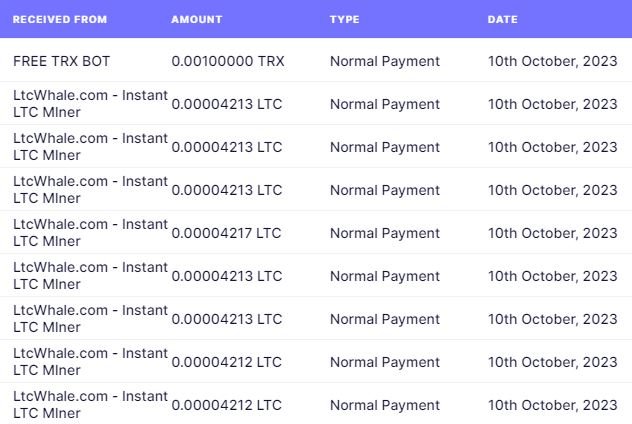Click the date in 0.00004217 LTC row
The width and height of the screenshot is (632, 424).
tap(553, 233)
